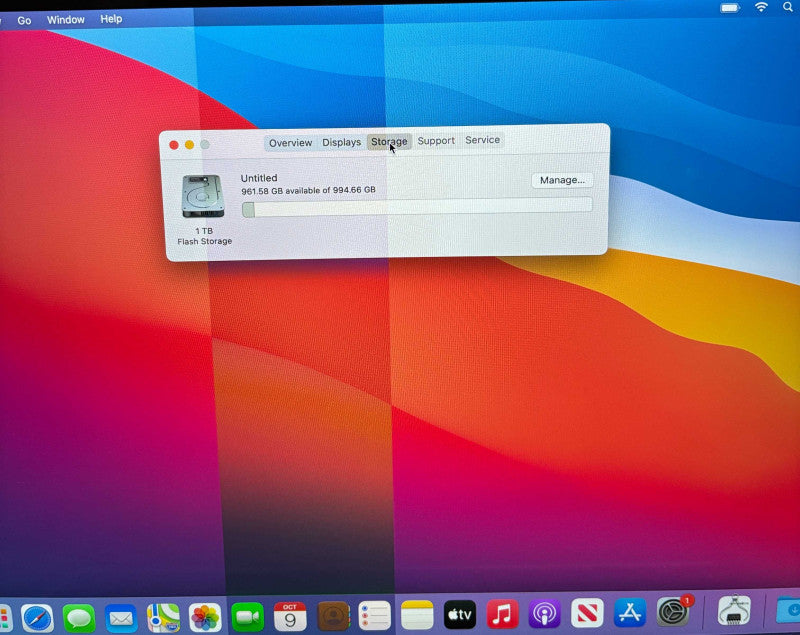Open the Help menu
The height and width of the screenshot is (635, 800).
[111, 19]
